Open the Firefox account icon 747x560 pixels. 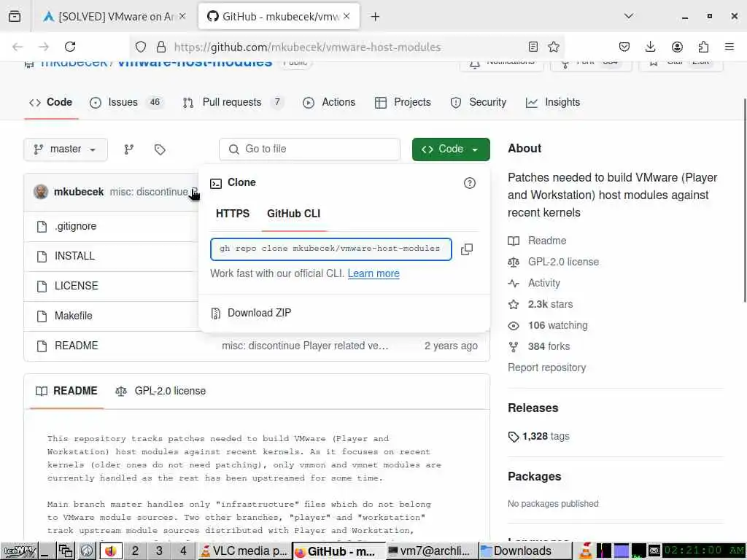pos(676,47)
